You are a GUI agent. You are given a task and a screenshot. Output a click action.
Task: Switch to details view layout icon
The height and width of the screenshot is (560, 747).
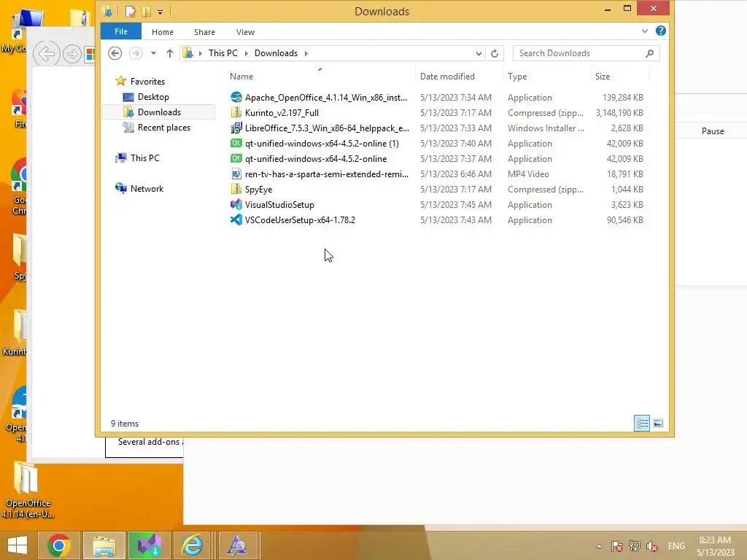[642, 423]
